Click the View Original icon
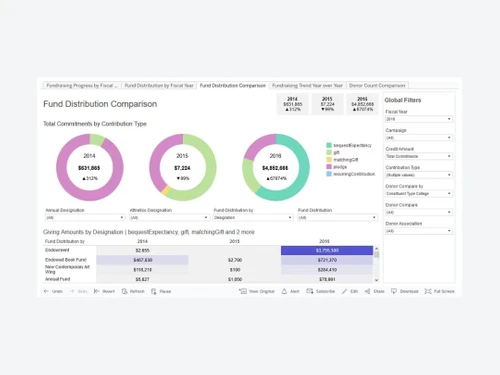 click(x=243, y=291)
